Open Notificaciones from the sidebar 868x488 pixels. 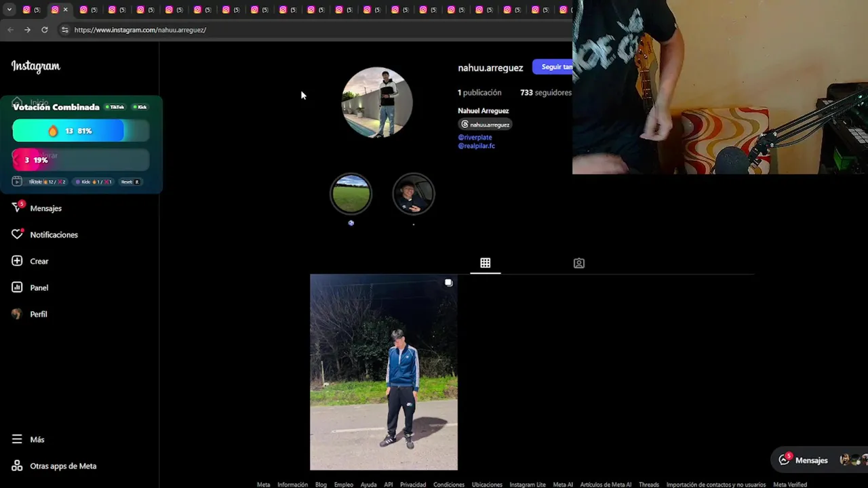coord(45,235)
